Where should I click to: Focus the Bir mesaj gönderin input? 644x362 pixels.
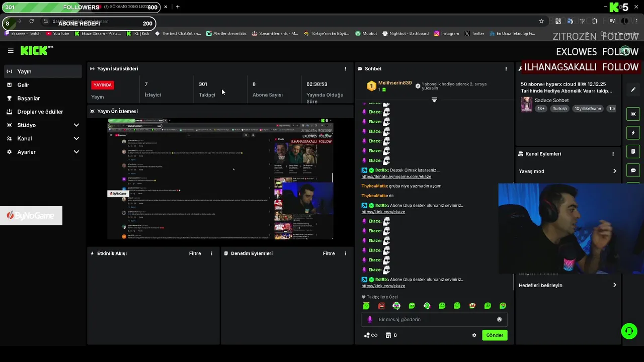click(x=434, y=319)
